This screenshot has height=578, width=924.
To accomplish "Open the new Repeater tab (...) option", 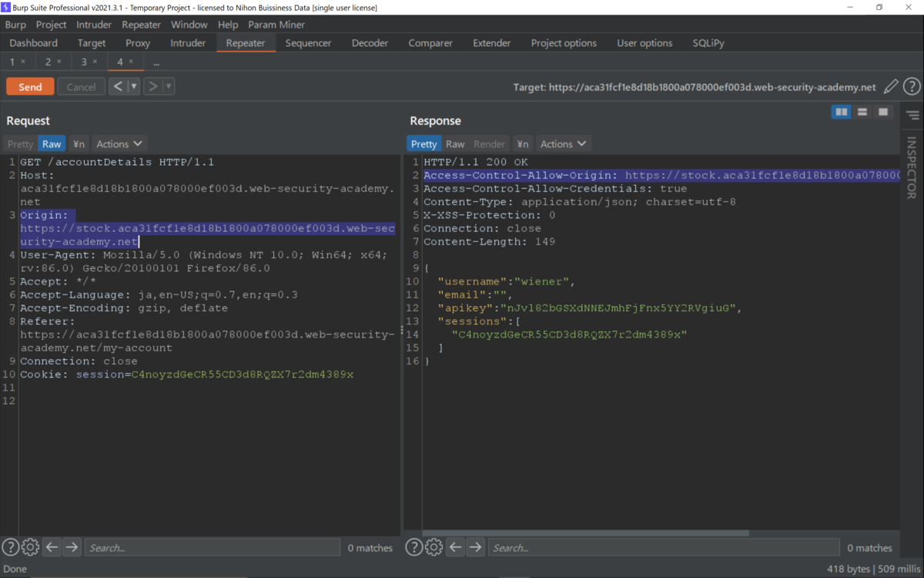I will (x=156, y=62).
